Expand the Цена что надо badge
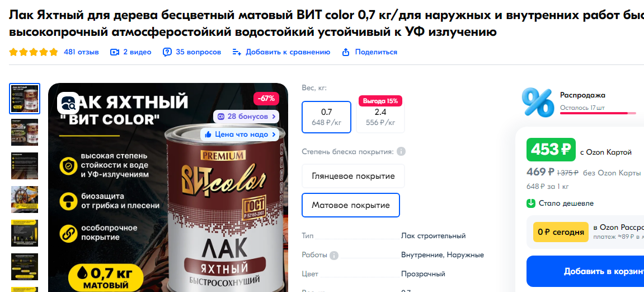This screenshot has width=644, height=292. (x=239, y=135)
